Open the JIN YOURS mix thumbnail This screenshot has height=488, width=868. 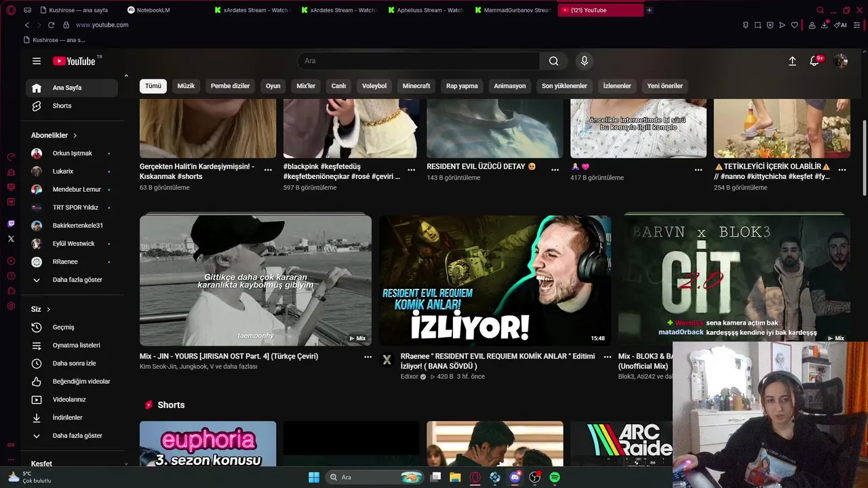click(x=256, y=281)
